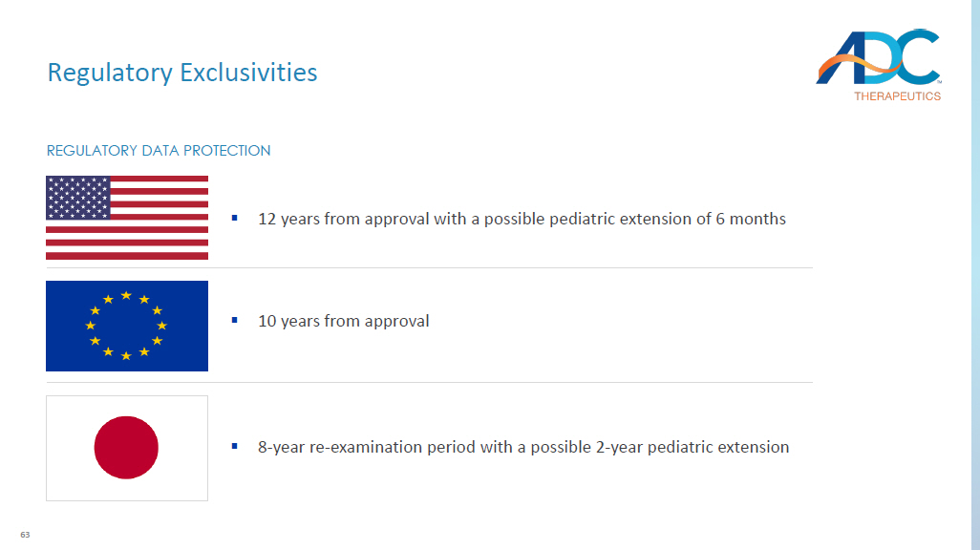Click the 'THERAPEUTICS' word under the logo

(x=897, y=96)
